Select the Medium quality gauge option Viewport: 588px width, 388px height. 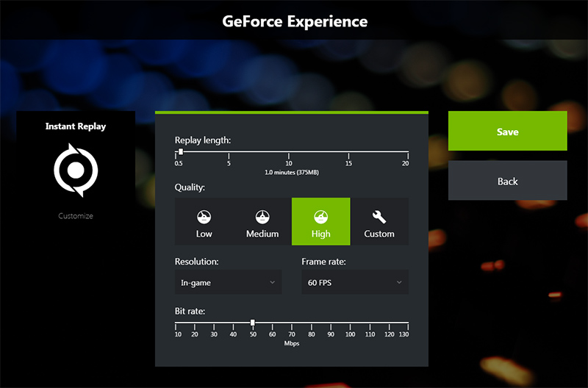pyautogui.click(x=262, y=221)
